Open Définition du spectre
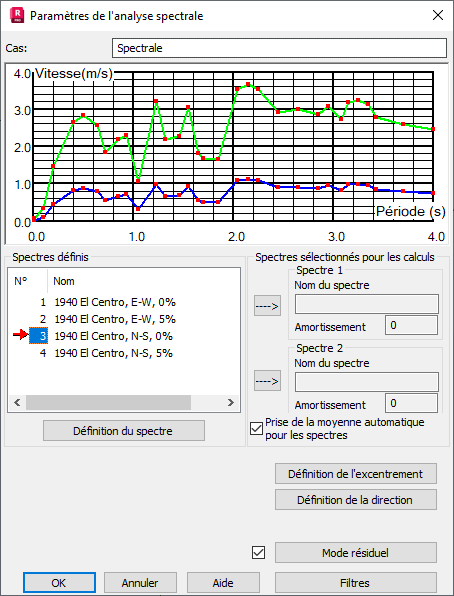The height and width of the screenshot is (596, 454). click(124, 431)
